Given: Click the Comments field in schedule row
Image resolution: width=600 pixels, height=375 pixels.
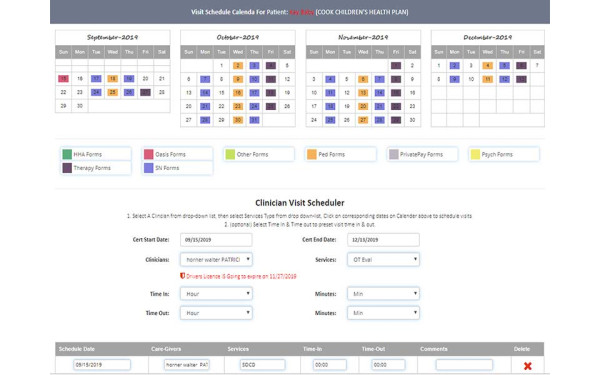Looking at the screenshot, I should coord(464,365).
